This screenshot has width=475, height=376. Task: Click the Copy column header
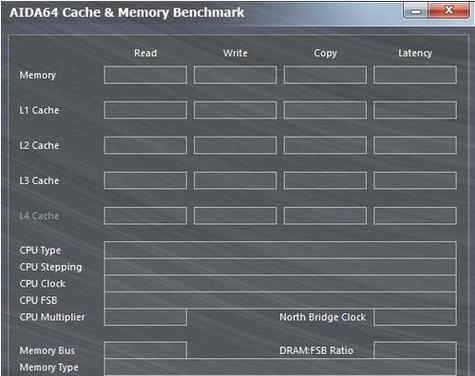(325, 53)
